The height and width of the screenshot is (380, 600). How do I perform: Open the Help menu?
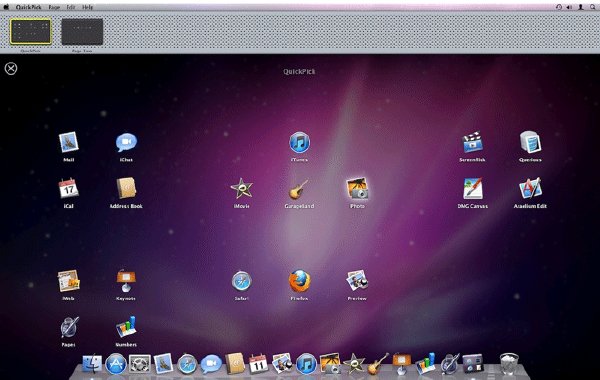click(x=88, y=7)
